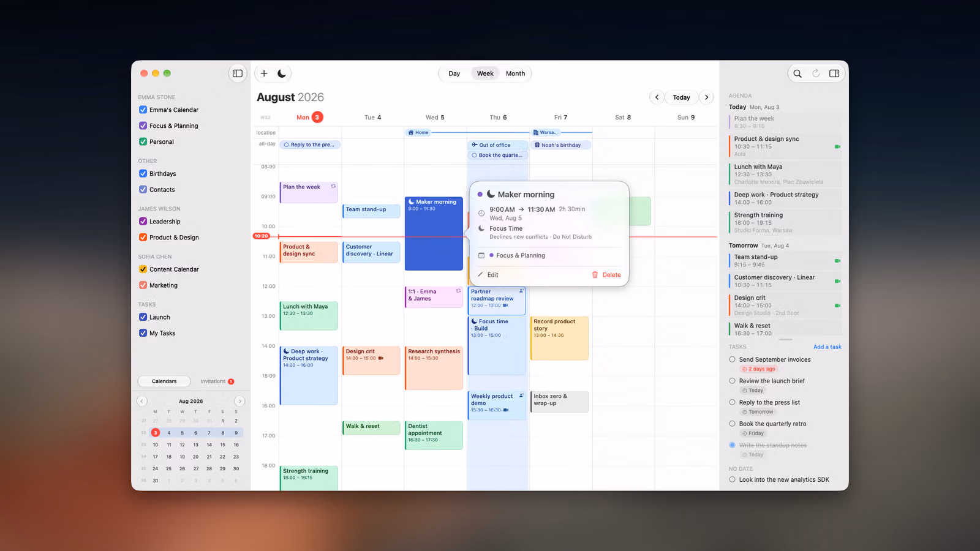Switch to Day view
Screen dimensions: 980x551
454,73
